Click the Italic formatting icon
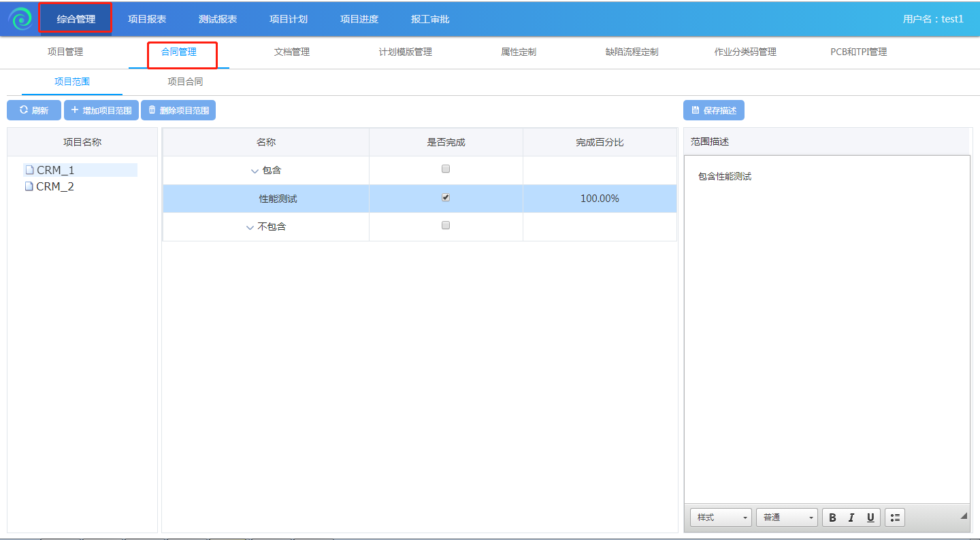This screenshot has height=540, width=980. pyautogui.click(x=851, y=518)
